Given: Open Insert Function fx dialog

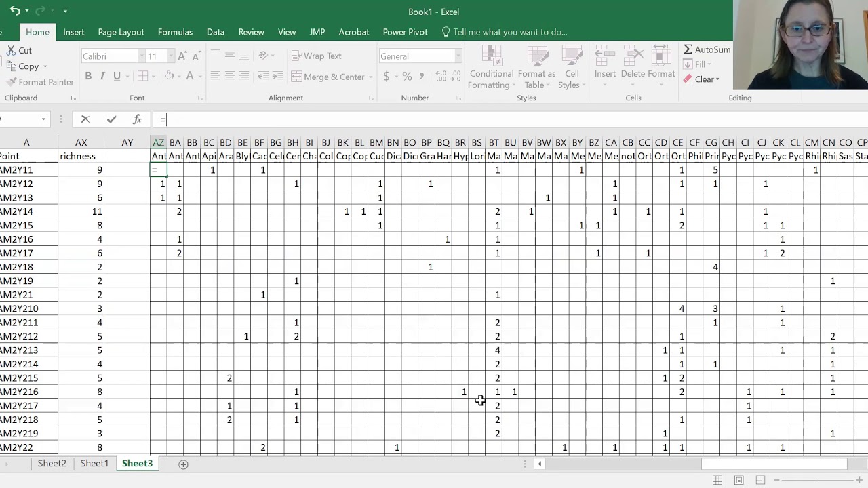Looking at the screenshot, I should (x=137, y=119).
